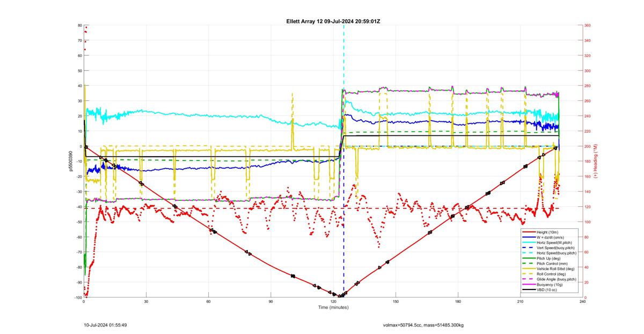Click right heading axis tick label '280'
Viewport: 644px width, 334px height.
point(588,86)
